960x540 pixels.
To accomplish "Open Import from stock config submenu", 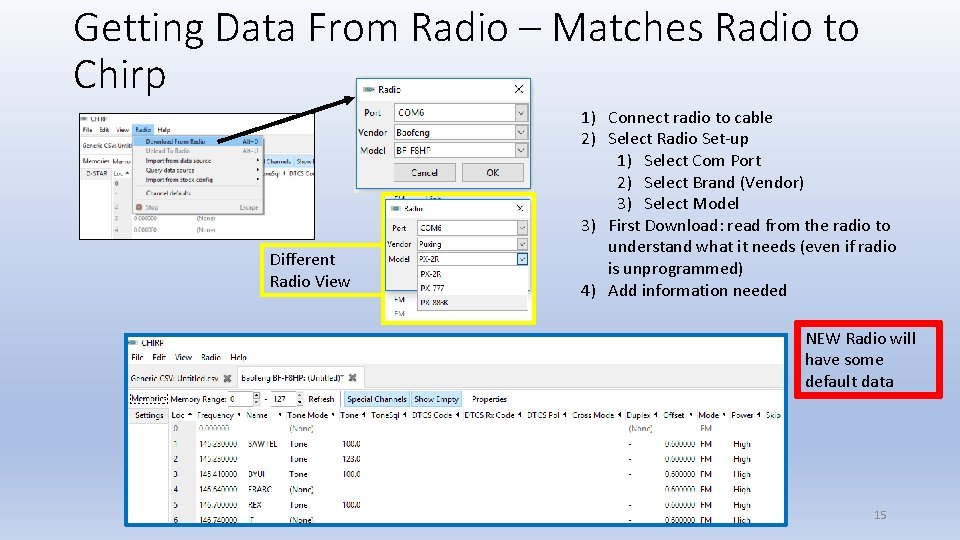I will (x=198, y=180).
